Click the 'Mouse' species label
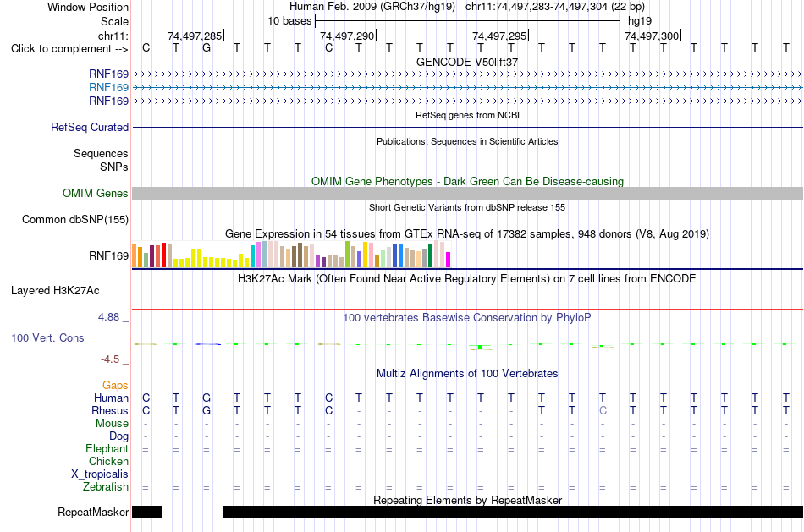804x532 pixels. (112, 424)
